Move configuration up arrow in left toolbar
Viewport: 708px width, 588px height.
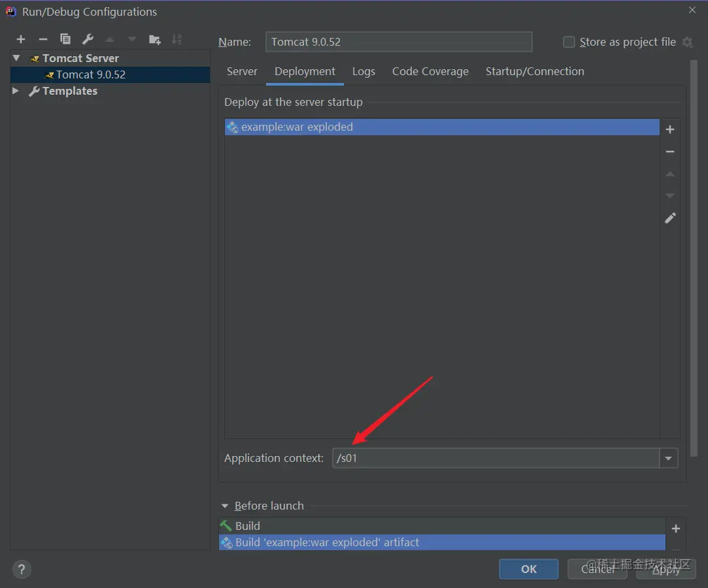(110, 40)
